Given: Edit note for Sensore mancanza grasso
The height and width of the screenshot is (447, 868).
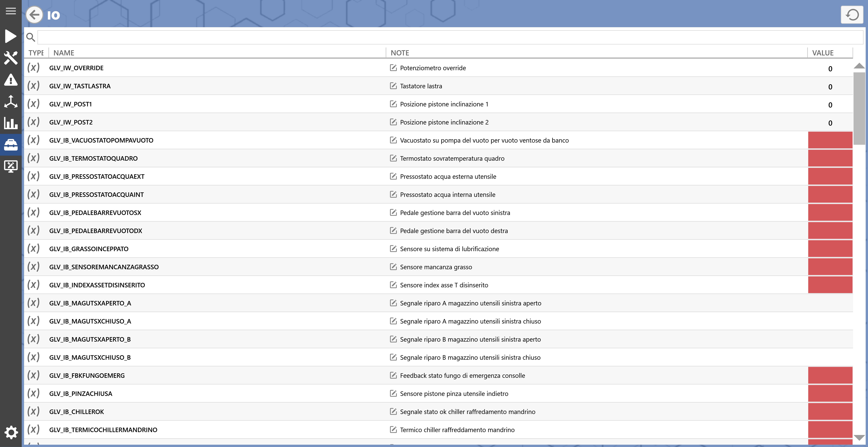Looking at the screenshot, I should (x=393, y=267).
